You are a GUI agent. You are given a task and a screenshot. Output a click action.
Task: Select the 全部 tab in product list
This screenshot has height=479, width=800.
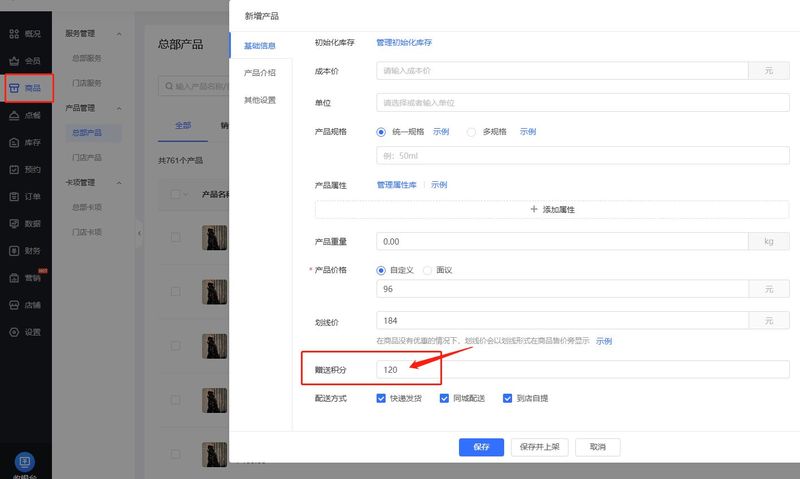point(183,125)
